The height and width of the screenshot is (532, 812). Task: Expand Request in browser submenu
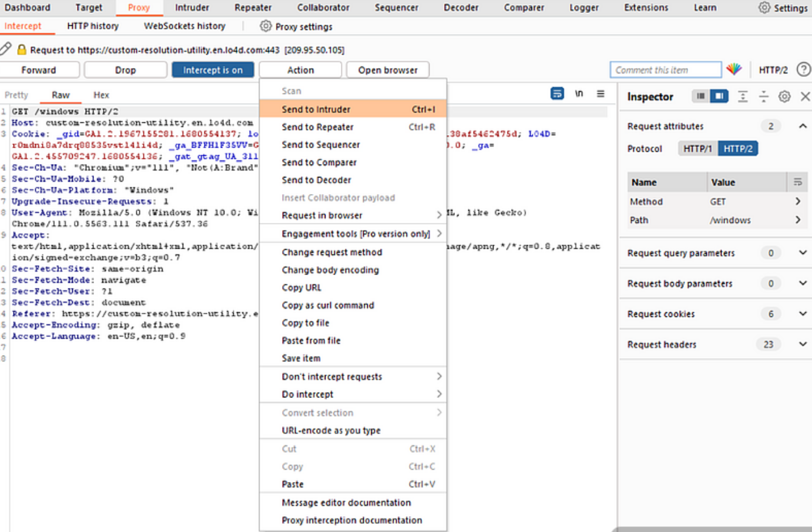(353, 215)
